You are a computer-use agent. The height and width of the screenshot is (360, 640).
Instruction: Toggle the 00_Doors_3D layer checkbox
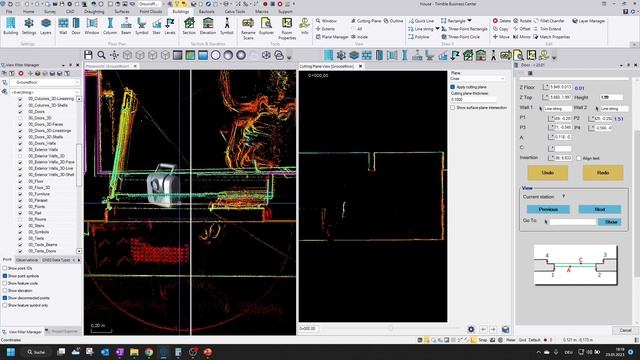pos(20,118)
